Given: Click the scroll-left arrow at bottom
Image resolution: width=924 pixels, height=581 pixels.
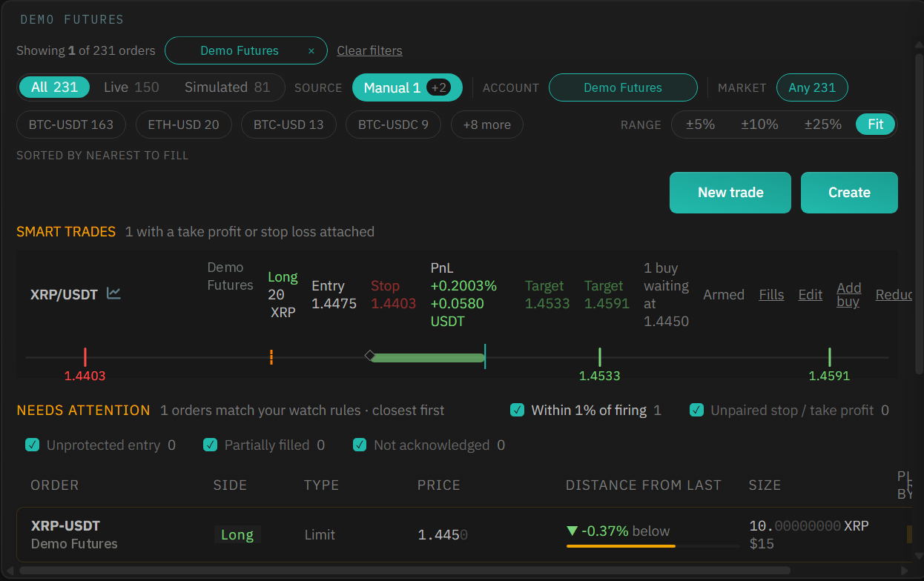Looking at the screenshot, I should tap(11, 571).
